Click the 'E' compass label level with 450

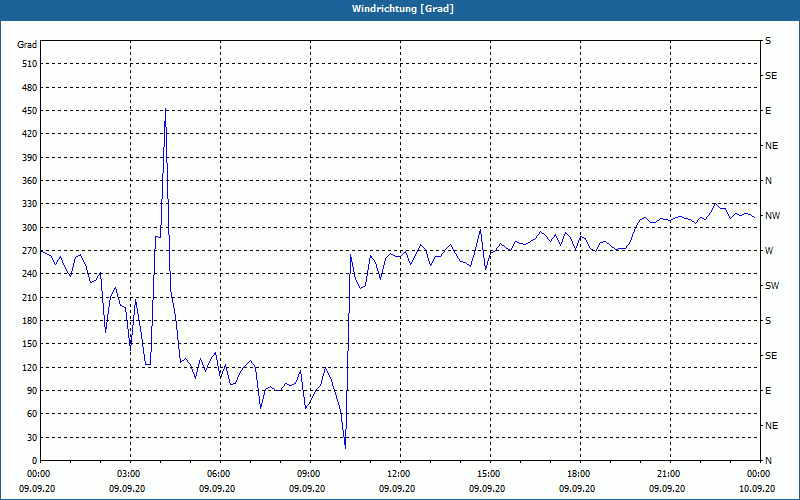coord(768,111)
